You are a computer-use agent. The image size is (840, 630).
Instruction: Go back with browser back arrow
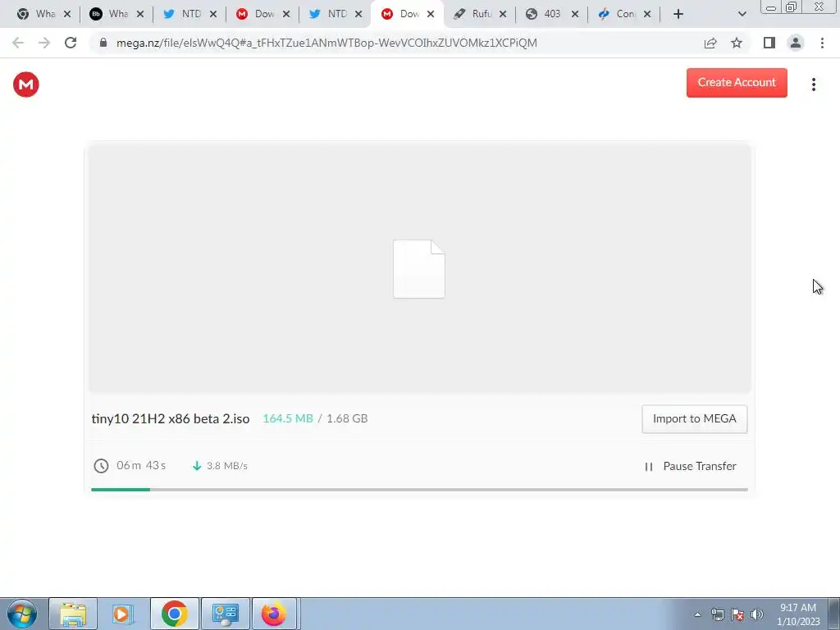[x=18, y=43]
